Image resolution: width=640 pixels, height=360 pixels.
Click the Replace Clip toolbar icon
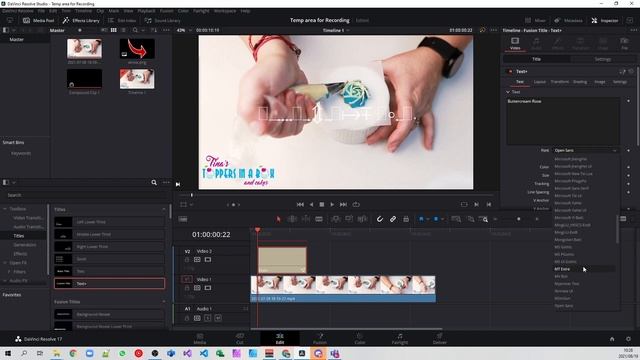pos(362,219)
